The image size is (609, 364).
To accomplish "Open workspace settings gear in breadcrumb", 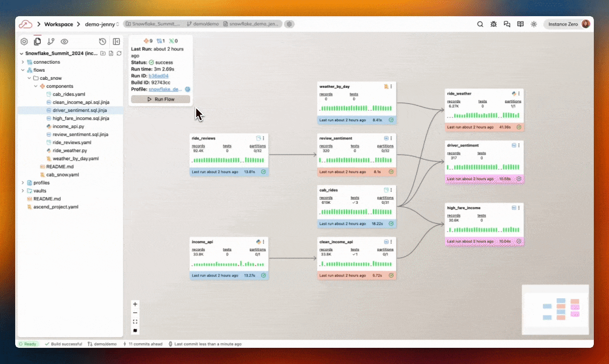I will click(x=289, y=24).
